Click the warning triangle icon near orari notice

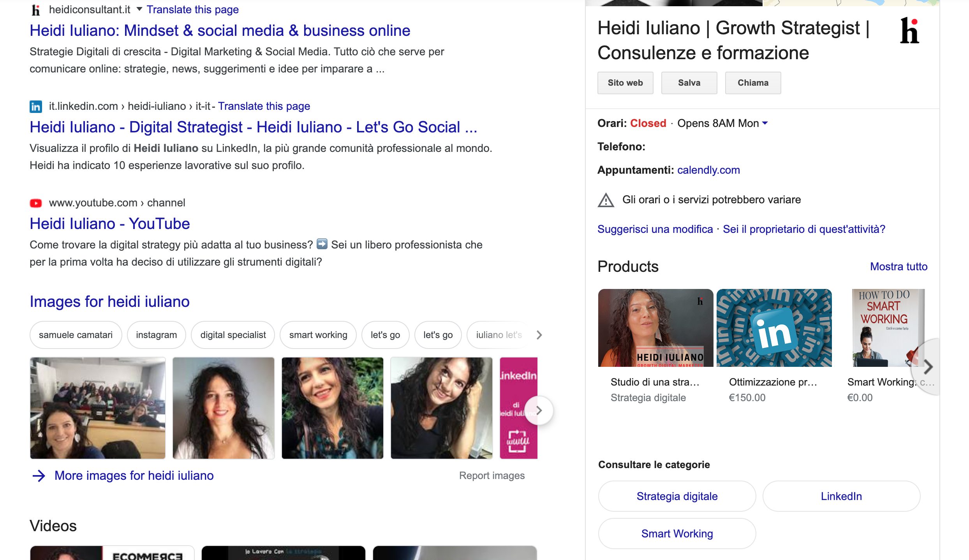point(606,200)
